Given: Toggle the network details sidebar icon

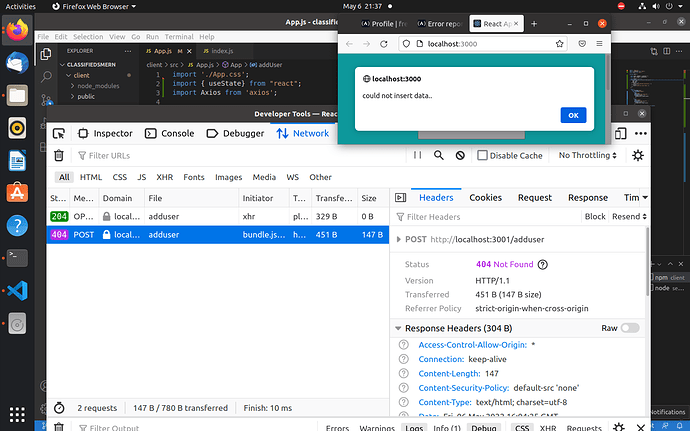Looking at the screenshot, I should tap(400, 198).
